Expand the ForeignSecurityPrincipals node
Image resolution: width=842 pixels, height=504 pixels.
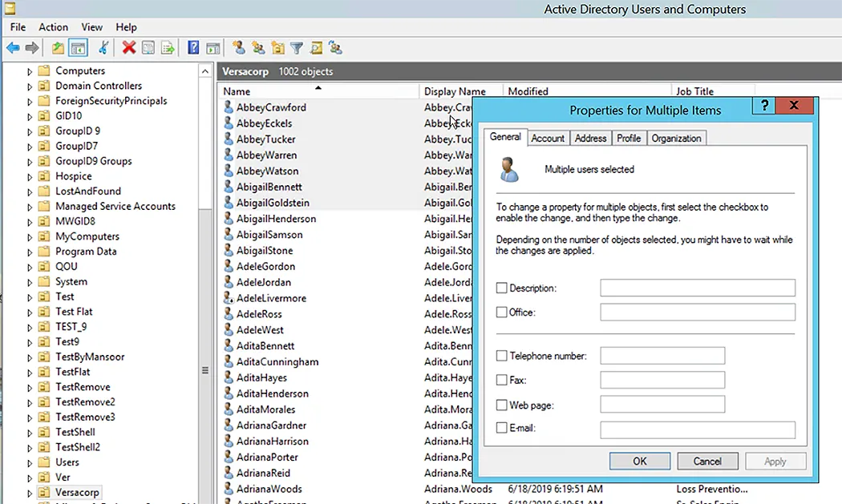(30, 101)
